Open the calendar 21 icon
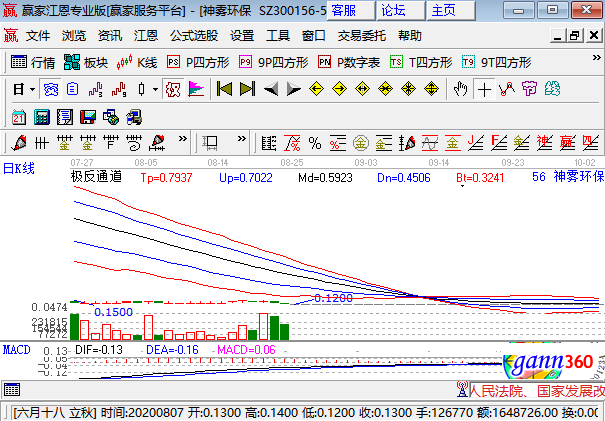This screenshot has height=421, width=605. (19, 117)
